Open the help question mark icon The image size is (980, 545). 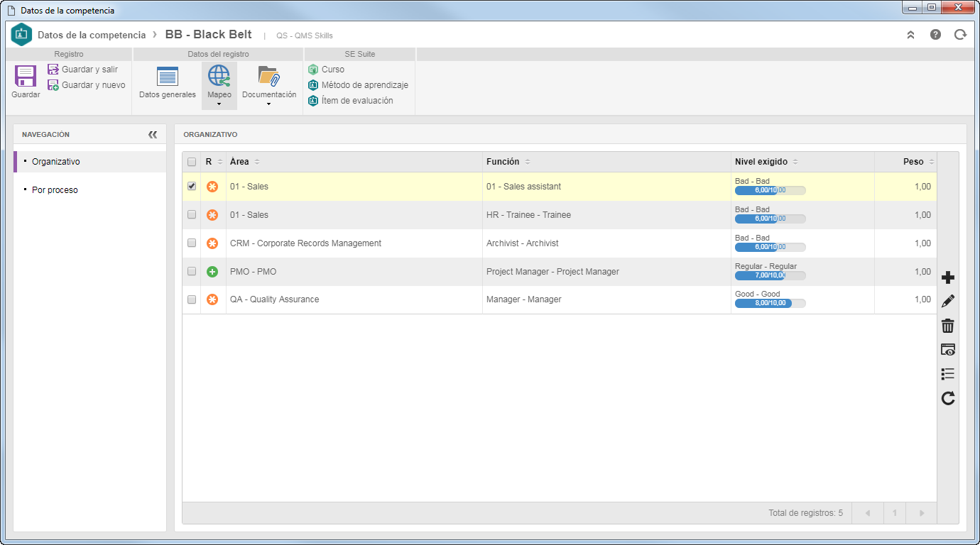935,34
